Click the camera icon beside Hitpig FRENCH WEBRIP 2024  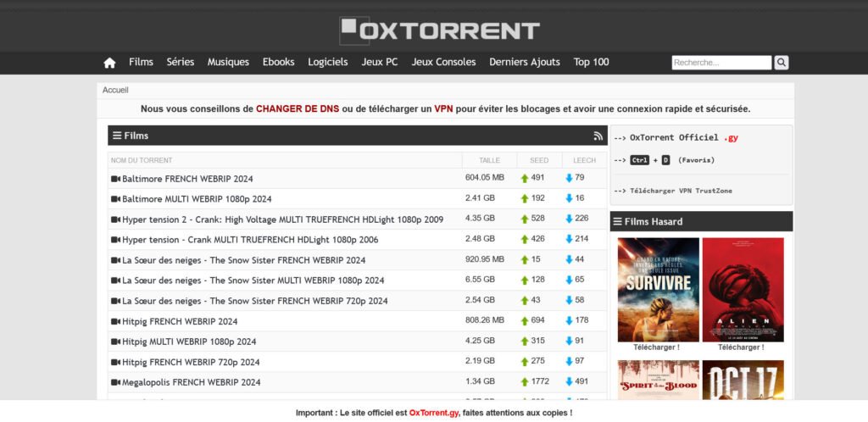[x=115, y=321]
